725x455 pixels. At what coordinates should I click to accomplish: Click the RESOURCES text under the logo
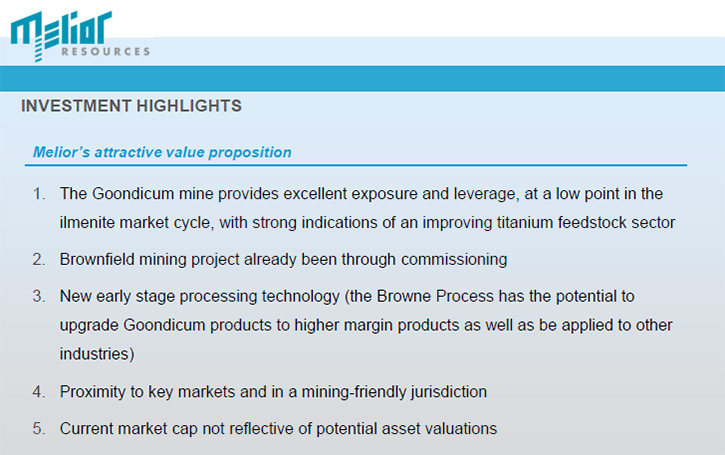point(106,51)
